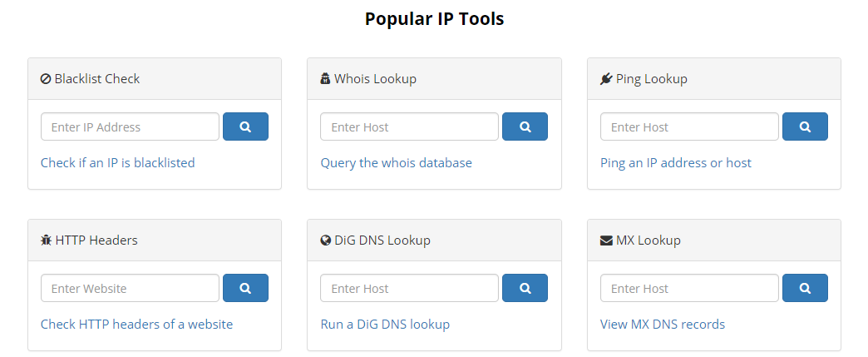Click the Blacklist Check ban icon
Image resolution: width=868 pixels, height=357 pixels.
tap(46, 79)
